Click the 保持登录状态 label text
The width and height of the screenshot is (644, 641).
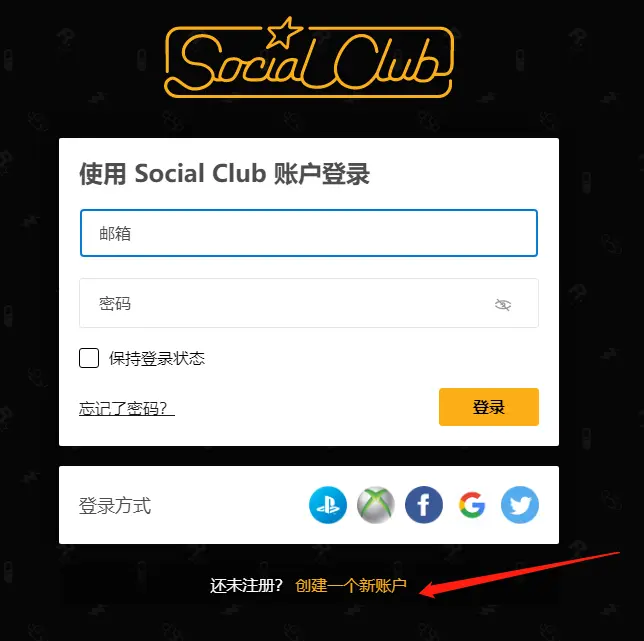tap(157, 358)
